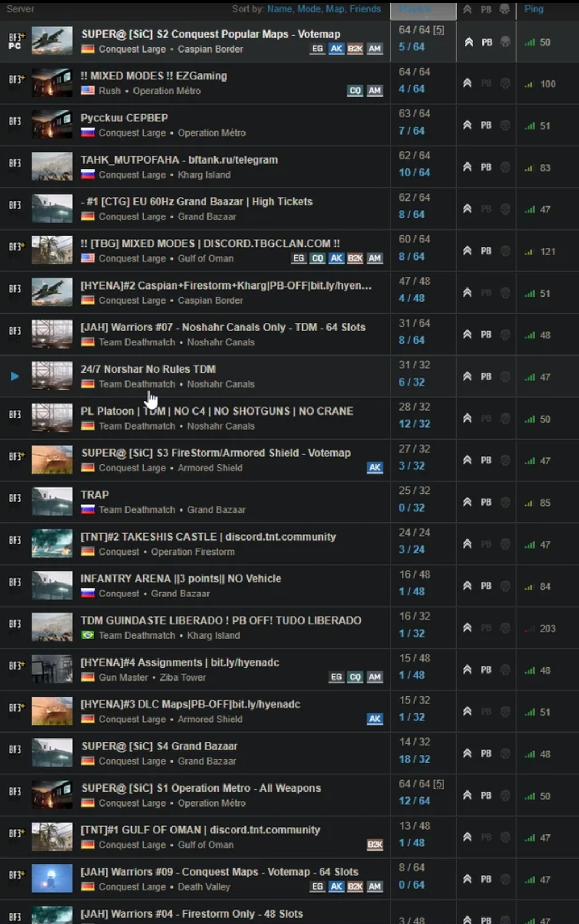Click the Brazil flag on TDM GUINDASTE row
The image size is (579, 924).
88,635
